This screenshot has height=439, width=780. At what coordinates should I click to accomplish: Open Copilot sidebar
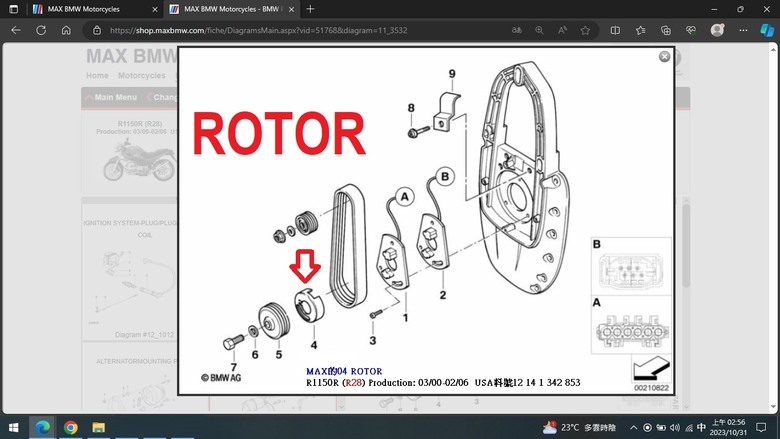tap(767, 30)
